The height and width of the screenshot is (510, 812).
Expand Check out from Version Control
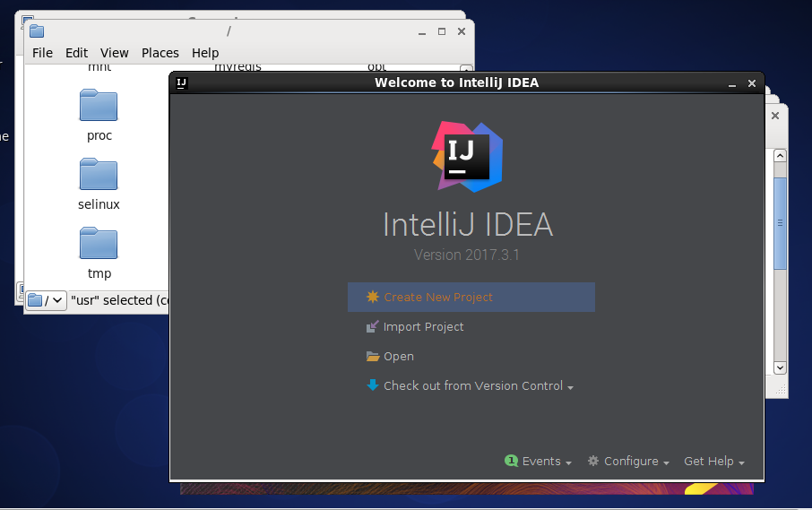[479, 385]
